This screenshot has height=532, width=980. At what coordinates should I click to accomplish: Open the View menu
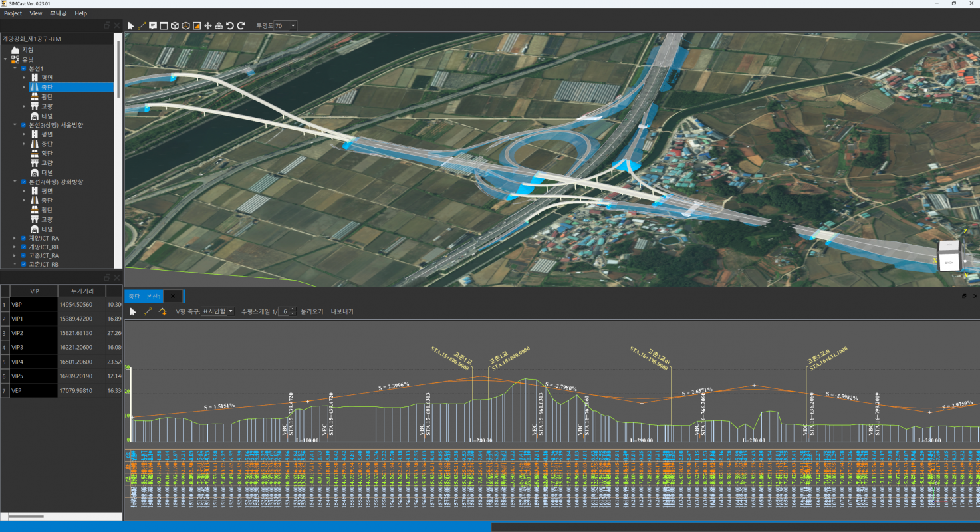point(36,13)
